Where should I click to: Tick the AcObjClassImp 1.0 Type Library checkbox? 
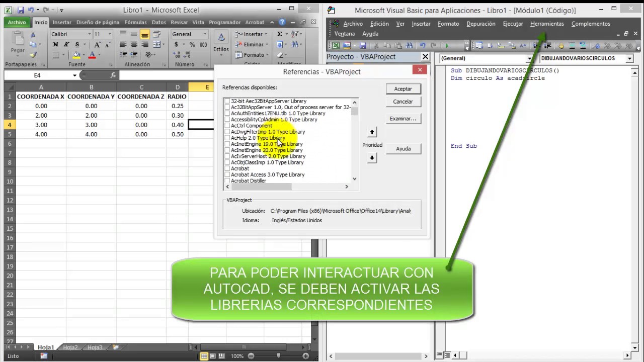[x=227, y=162]
